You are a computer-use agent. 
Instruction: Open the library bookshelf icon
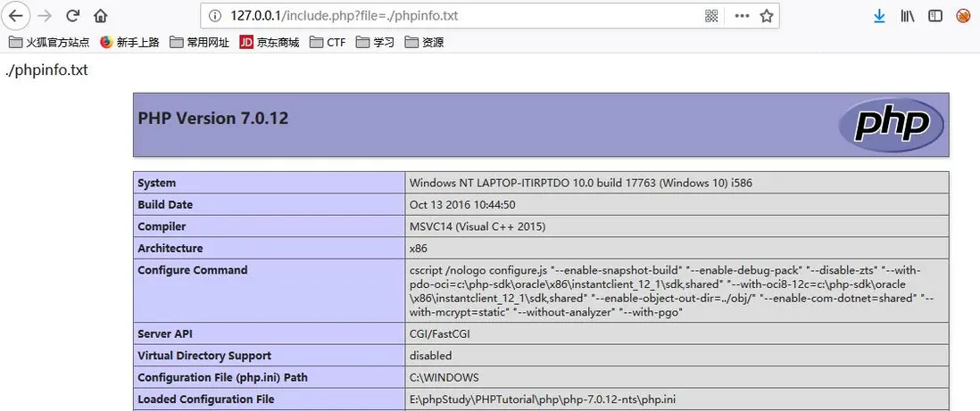tap(908, 16)
